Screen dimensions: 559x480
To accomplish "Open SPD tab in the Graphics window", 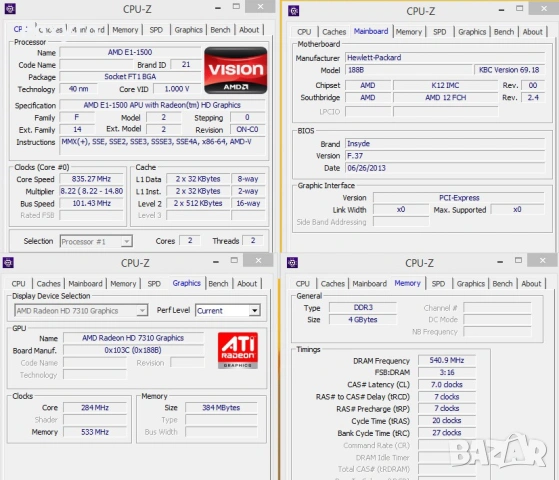I will click(154, 284).
